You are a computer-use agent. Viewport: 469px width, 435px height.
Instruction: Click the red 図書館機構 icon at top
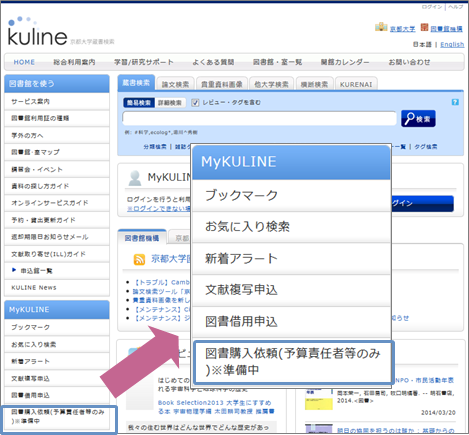424,27
